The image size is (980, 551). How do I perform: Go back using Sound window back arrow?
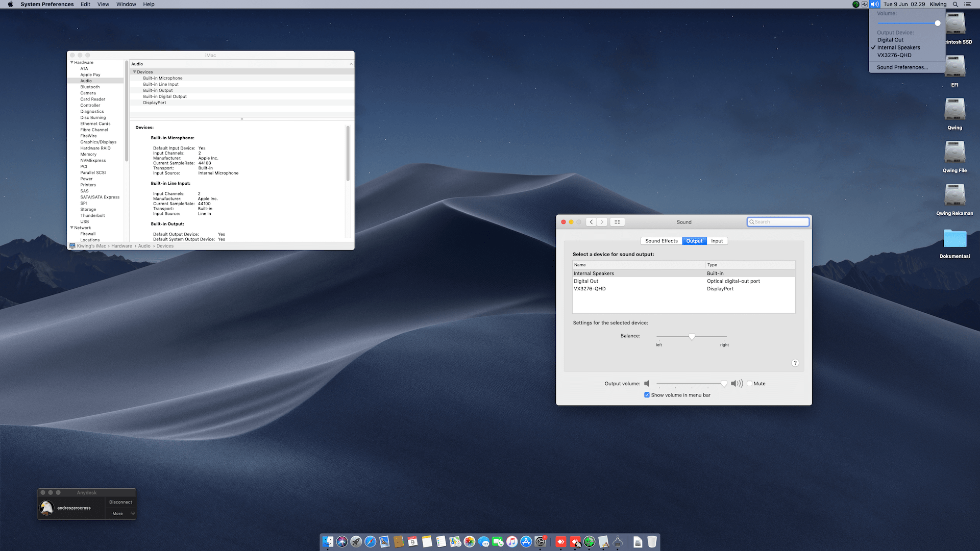[x=591, y=222]
